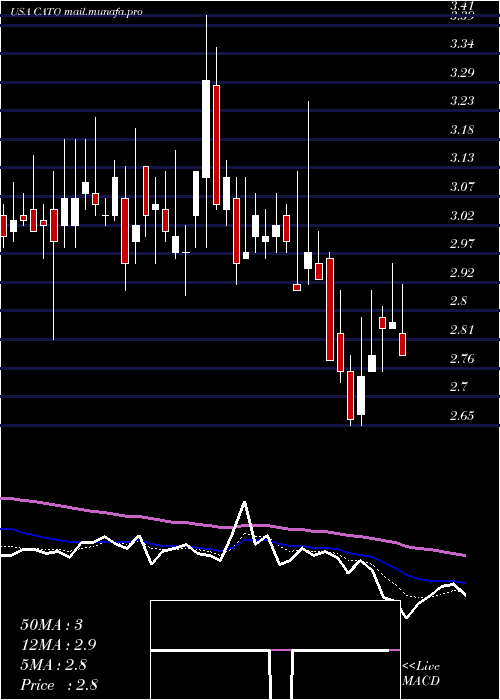Click the MACD histogram inset box
The width and height of the screenshot is (500, 700).
[x=275, y=650]
